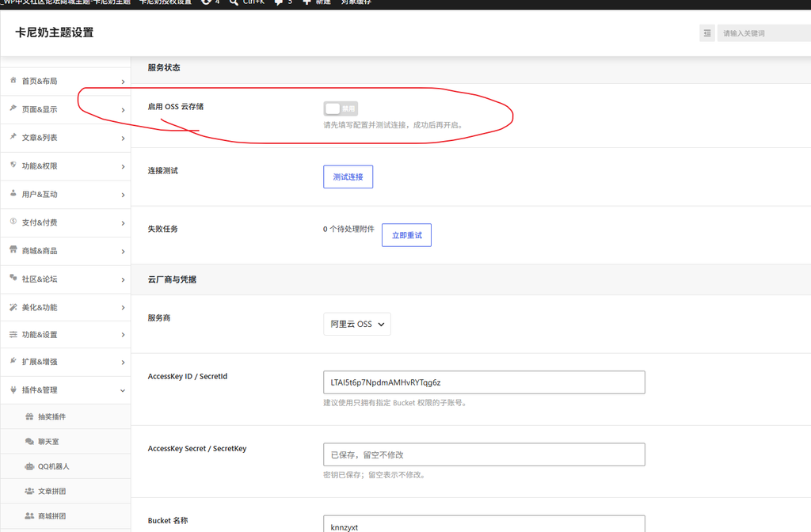Viewport: 811px width, 532px height.
Task: Click the home icon beside 首页&布局
Action: point(13,80)
